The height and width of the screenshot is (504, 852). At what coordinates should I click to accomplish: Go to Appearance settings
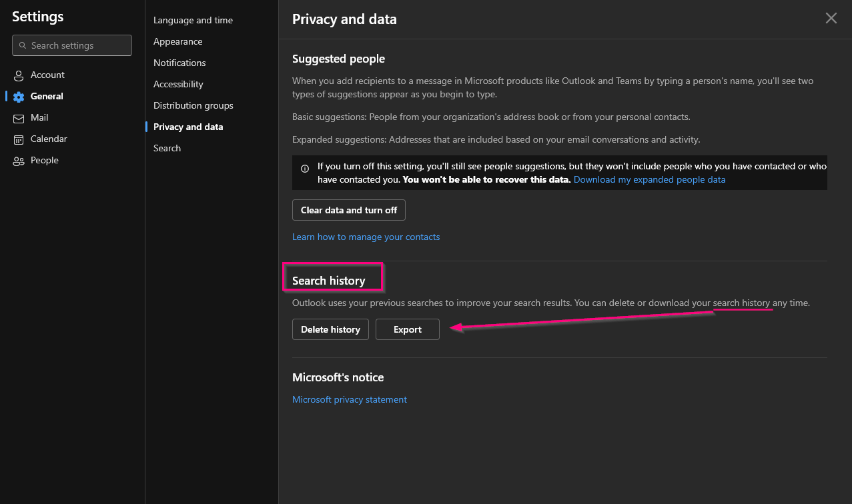(x=177, y=41)
